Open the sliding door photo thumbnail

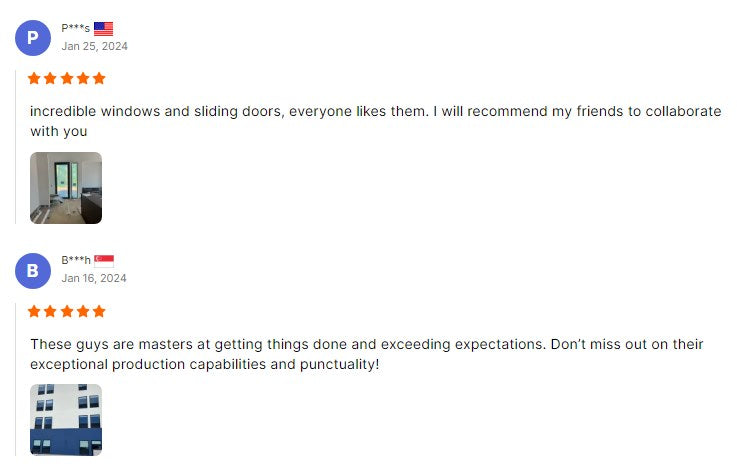(x=66, y=188)
